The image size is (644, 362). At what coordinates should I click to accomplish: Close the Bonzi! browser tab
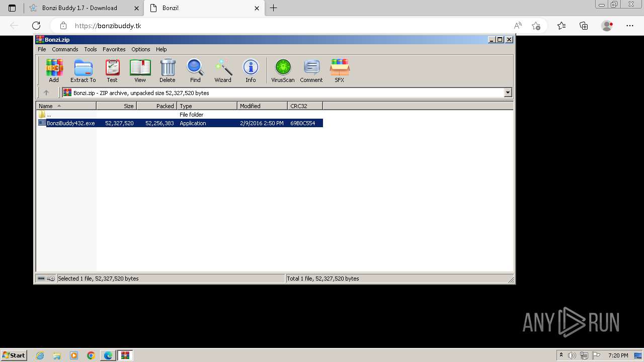click(257, 8)
